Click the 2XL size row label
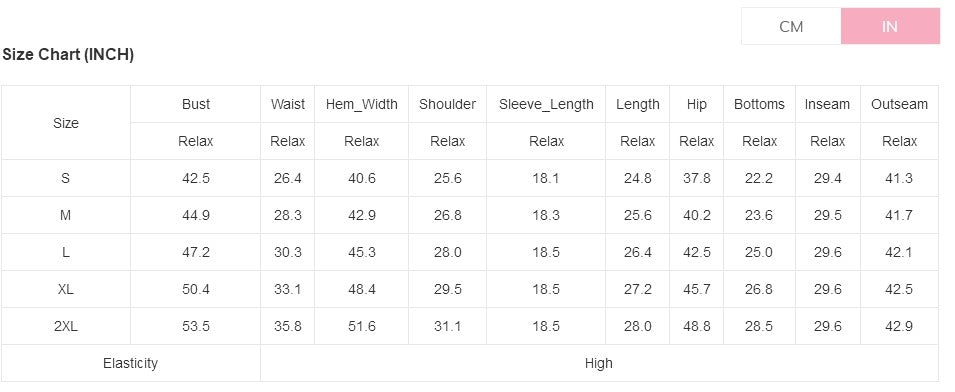 [x=66, y=327]
